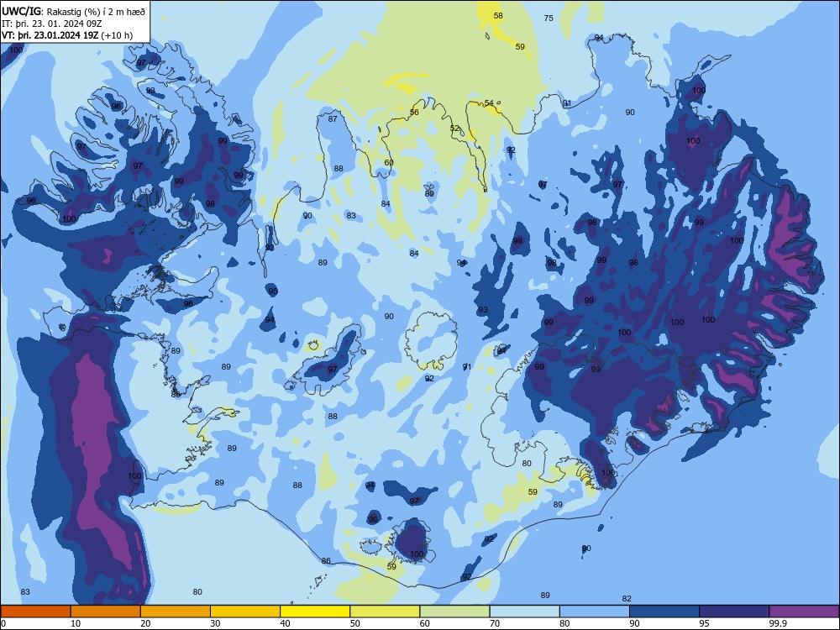The image size is (840, 630).
Task: Select the medium blue 80–90 legend swatch
Action: [x=595, y=612]
